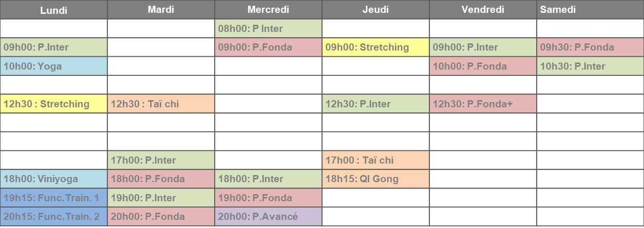
Task: Click Samedi 10h30 P.Inter slot
Action: [x=591, y=66]
